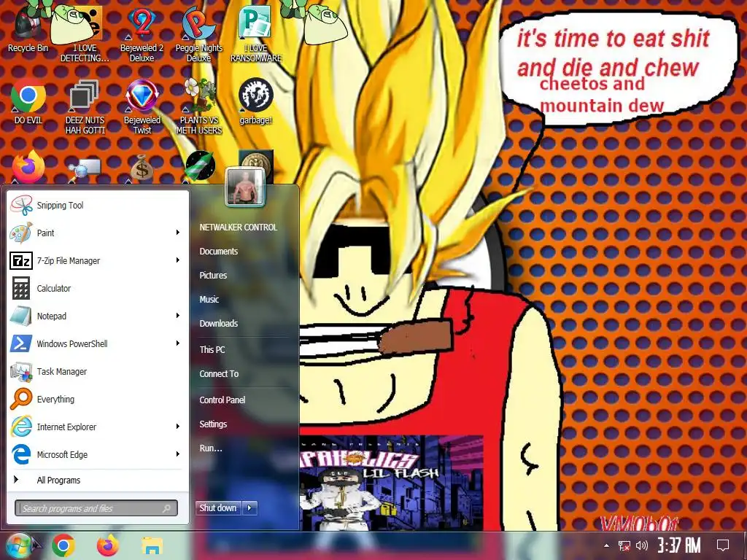Image resolution: width=747 pixels, height=560 pixels.
Task: Open Control Panel from Start menu
Action: [x=222, y=400]
